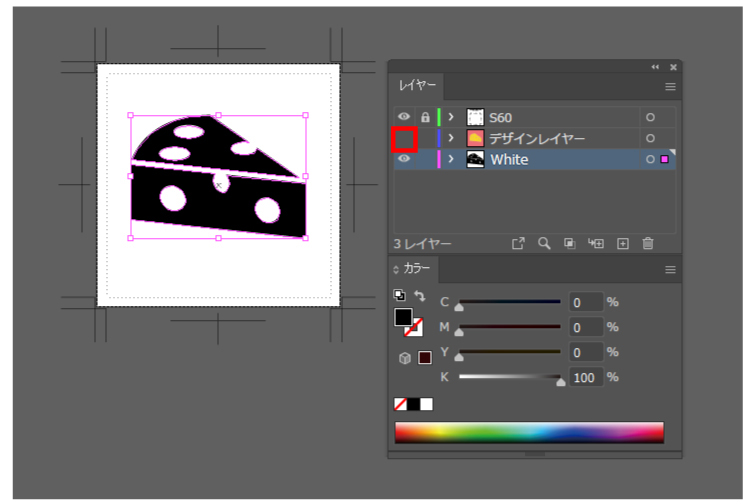This screenshot has width=755, height=504.
Task: Expand the White layer chevron
Action: (x=451, y=159)
